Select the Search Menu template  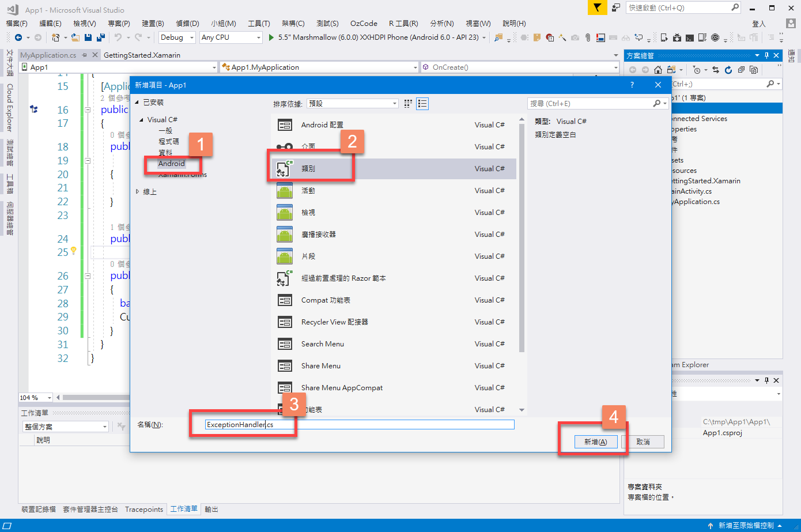click(x=394, y=344)
